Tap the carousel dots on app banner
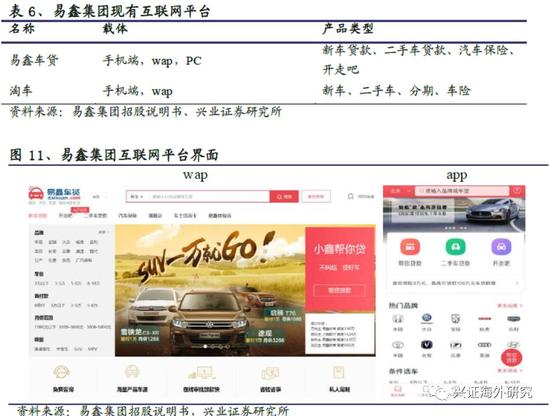 [x=455, y=228]
